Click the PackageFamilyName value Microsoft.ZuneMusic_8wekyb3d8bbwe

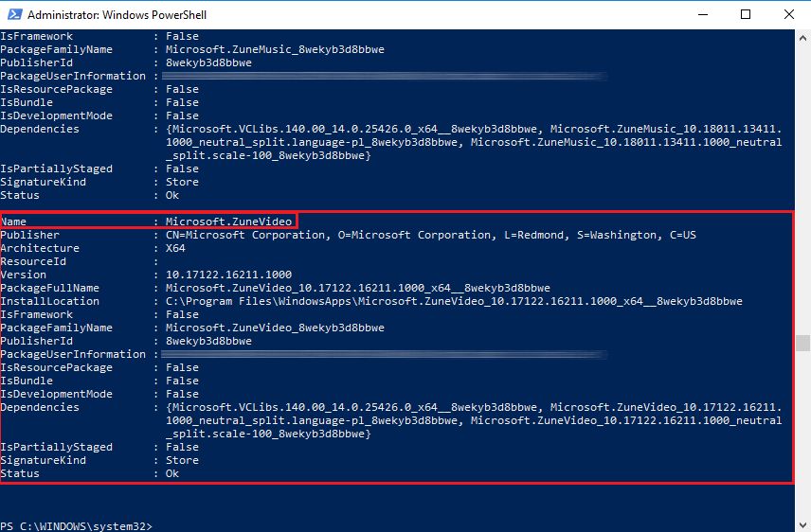275,49
